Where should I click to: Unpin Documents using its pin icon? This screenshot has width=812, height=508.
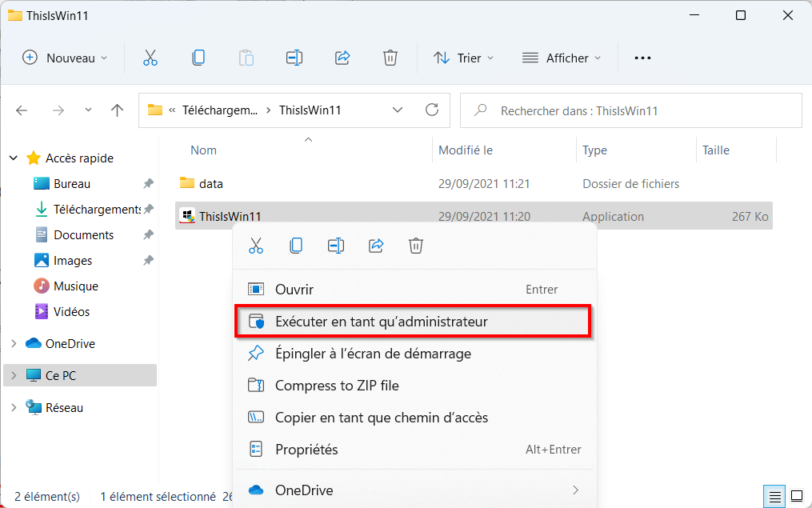tap(148, 234)
